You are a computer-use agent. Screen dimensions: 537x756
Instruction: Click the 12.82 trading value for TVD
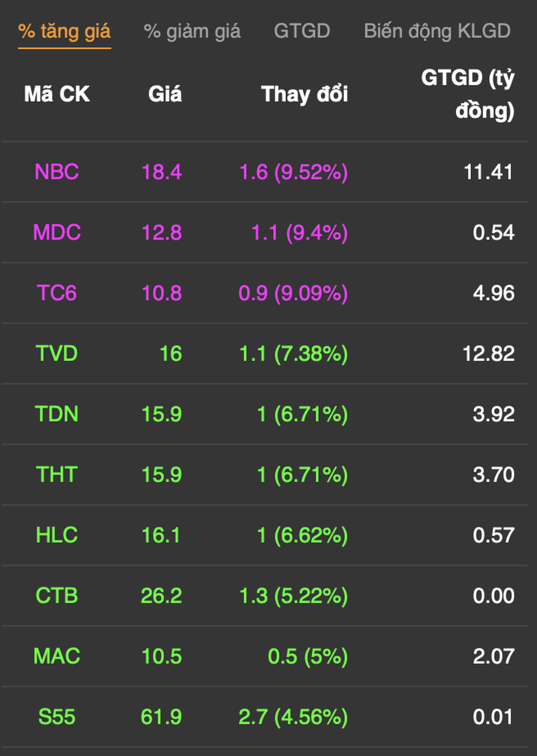488,354
